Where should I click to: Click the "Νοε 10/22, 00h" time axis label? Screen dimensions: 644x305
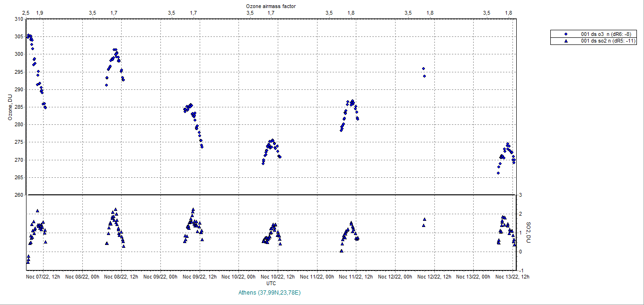[239, 277]
